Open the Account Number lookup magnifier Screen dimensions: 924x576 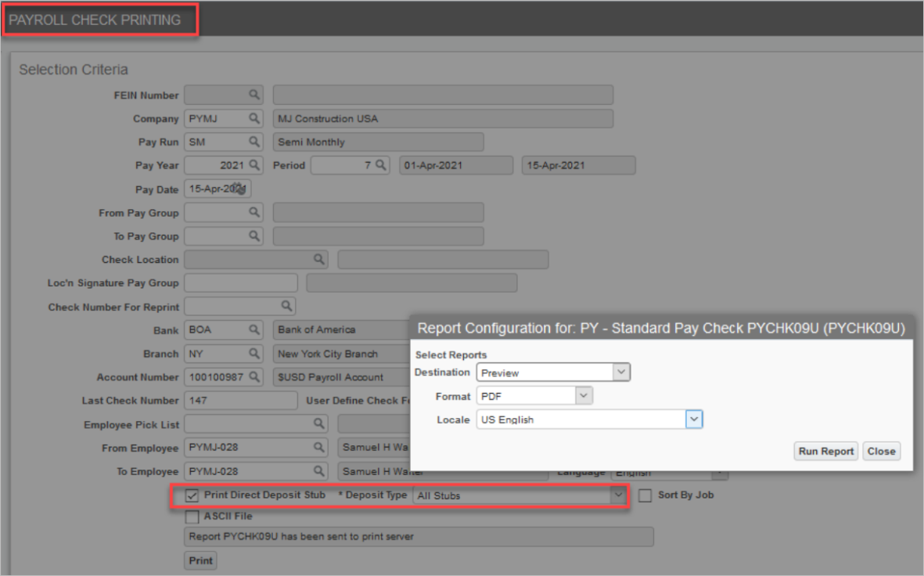click(x=254, y=376)
